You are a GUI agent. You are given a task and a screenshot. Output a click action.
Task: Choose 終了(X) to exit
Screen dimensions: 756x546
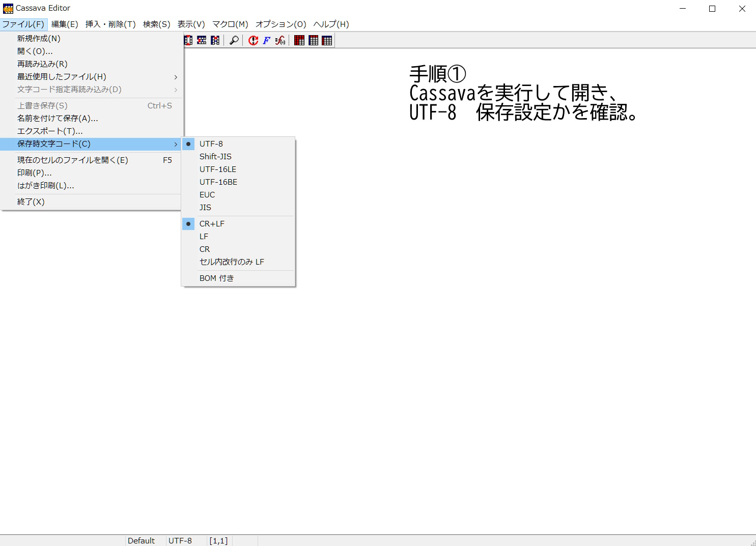coord(91,202)
